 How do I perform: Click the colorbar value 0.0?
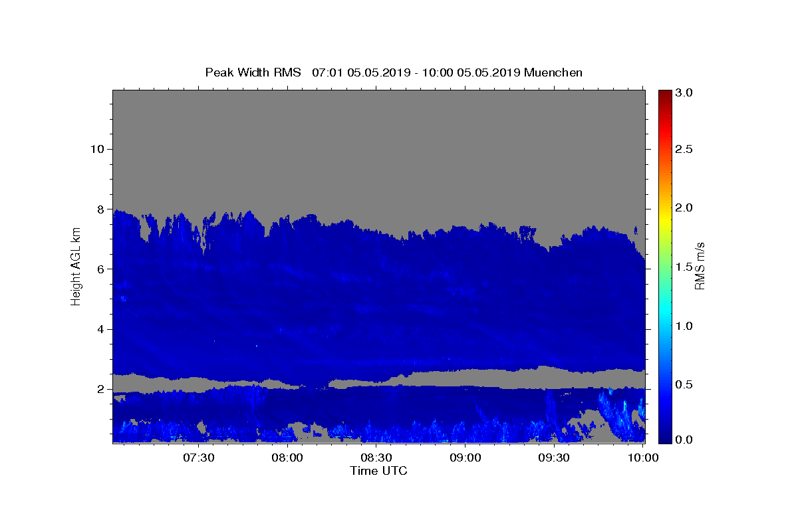pos(685,440)
